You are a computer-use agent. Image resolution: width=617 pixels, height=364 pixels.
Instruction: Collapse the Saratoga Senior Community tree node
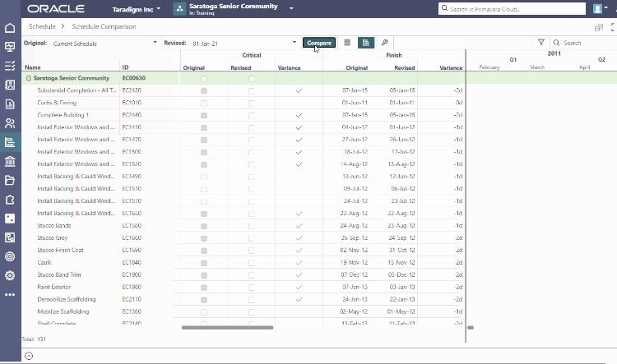28,78
